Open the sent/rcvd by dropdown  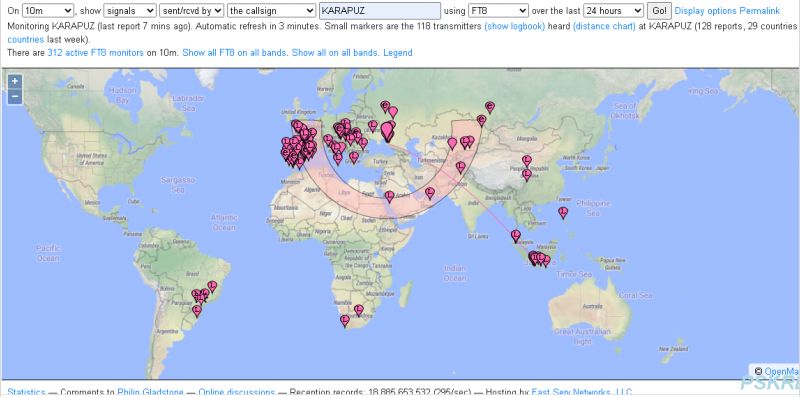[x=191, y=10]
